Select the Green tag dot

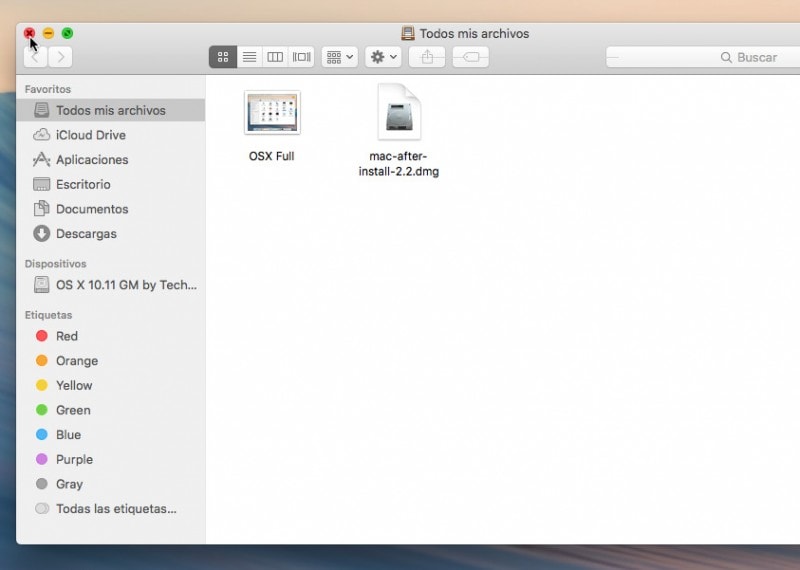[x=42, y=410]
